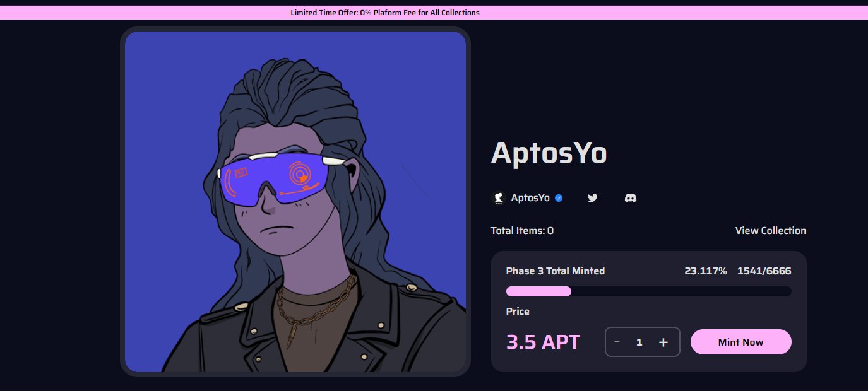Click the Phase 3 Total Minted label
Image resolution: width=868 pixels, height=391 pixels.
pyautogui.click(x=556, y=271)
